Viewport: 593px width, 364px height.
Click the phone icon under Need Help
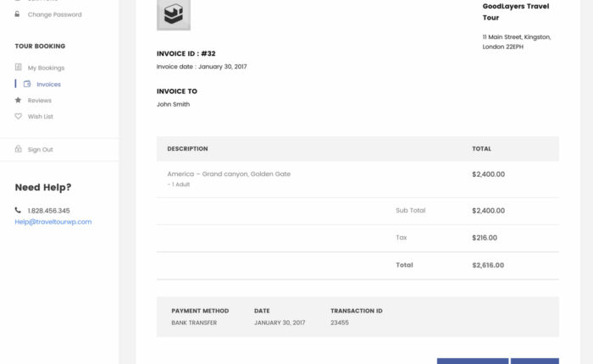click(x=19, y=211)
